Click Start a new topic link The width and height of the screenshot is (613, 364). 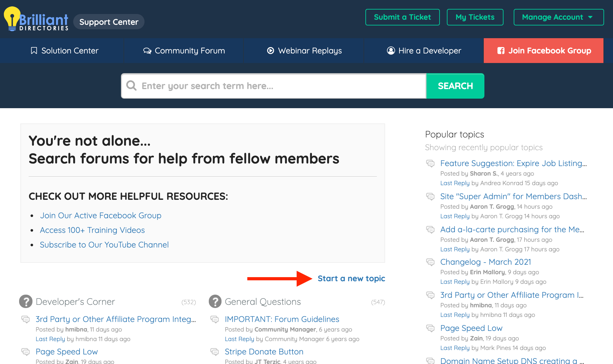(x=351, y=278)
